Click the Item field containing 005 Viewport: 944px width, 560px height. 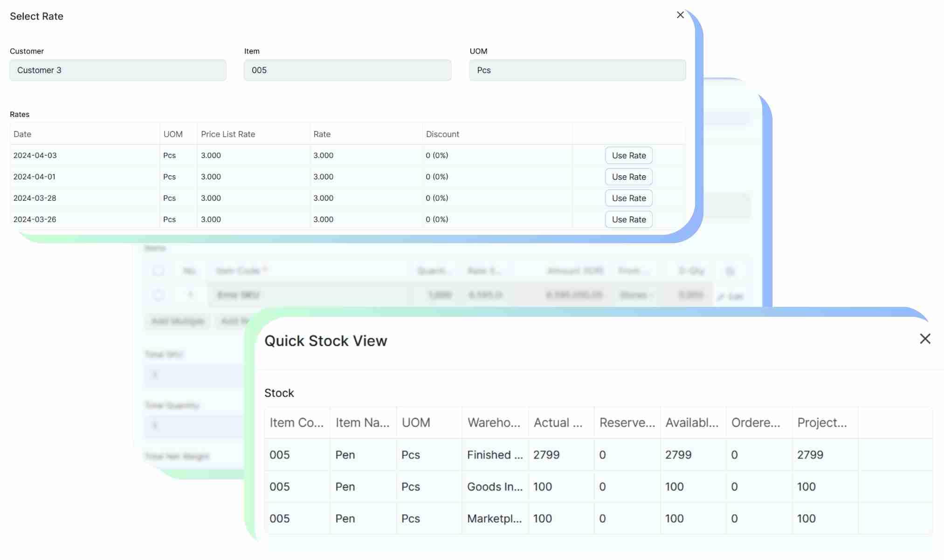(x=347, y=70)
